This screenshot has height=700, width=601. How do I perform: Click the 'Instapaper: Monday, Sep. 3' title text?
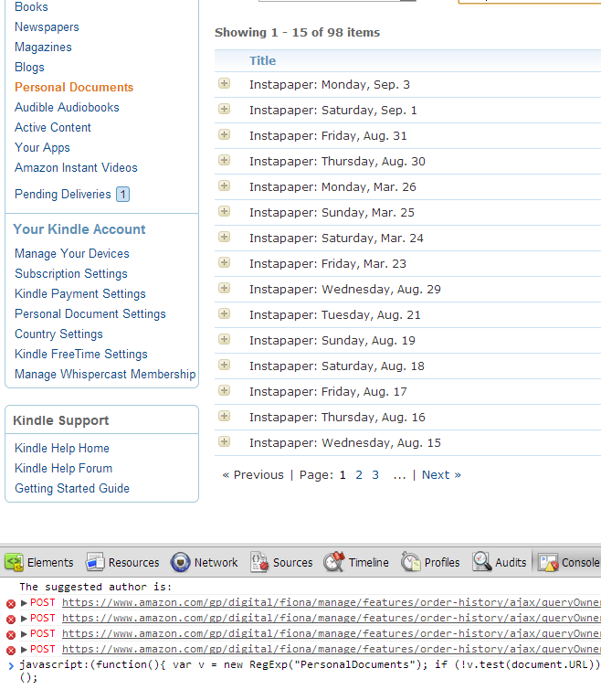pyautogui.click(x=330, y=85)
